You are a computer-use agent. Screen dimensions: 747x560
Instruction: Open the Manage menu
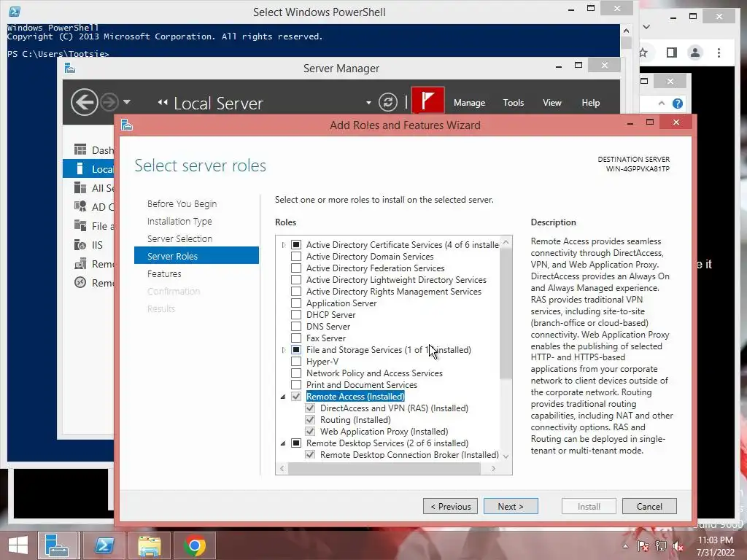(469, 103)
